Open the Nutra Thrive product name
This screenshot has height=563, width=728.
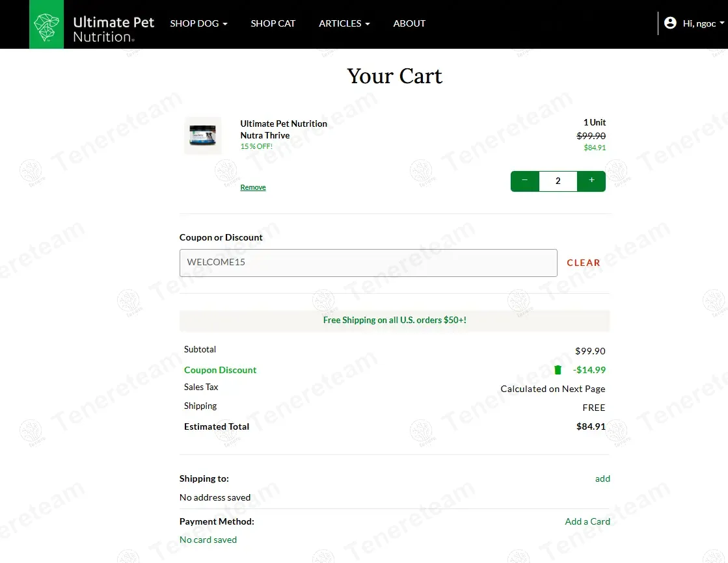pos(283,129)
